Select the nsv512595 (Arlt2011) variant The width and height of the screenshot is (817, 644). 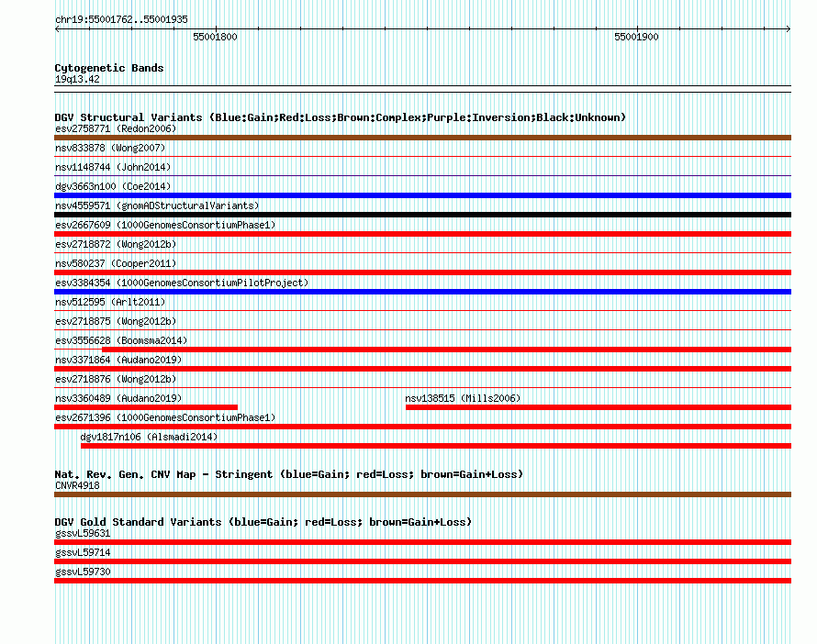[x=110, y=302]
